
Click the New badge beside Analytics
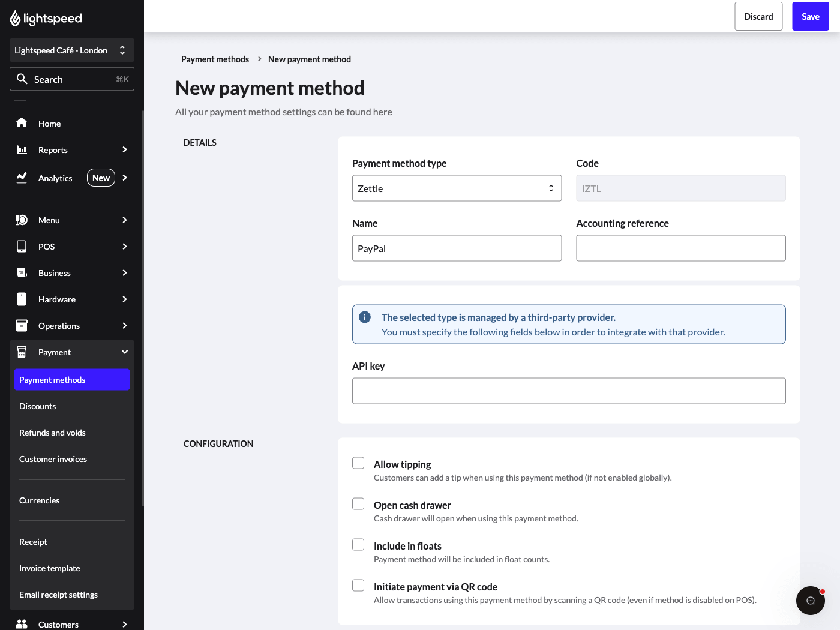point(101,178)
